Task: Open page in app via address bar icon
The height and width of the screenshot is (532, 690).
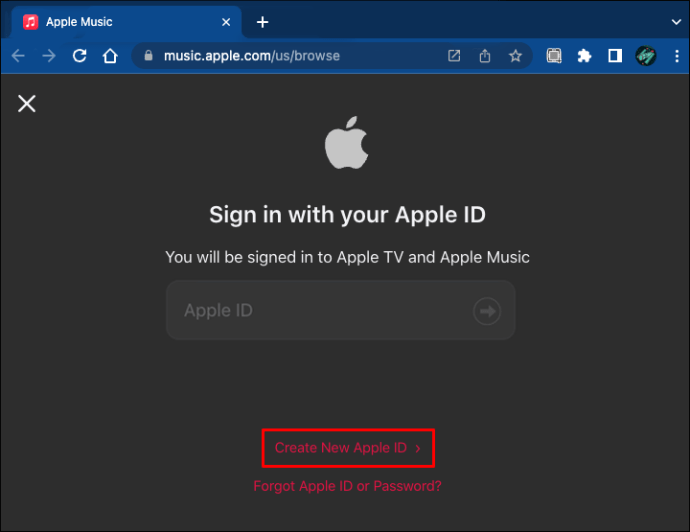Action: (x=454, y=56)
